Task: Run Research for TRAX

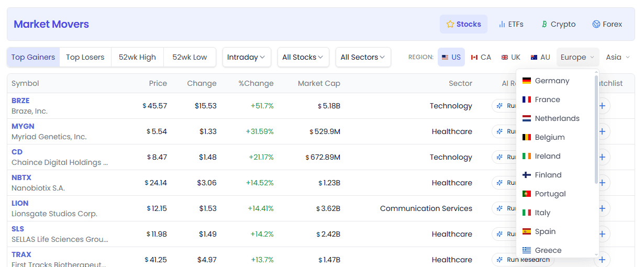Action: tap(523, 260)
